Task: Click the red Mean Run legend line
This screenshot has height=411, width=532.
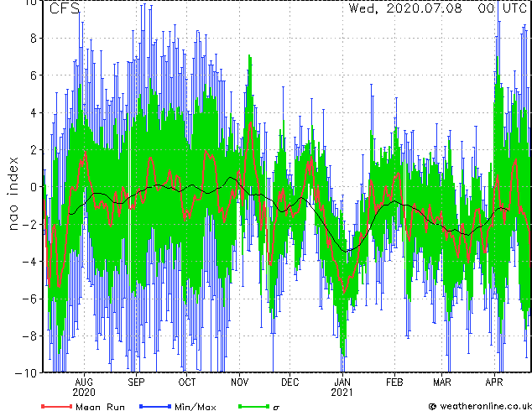Action: pos(57,406)
